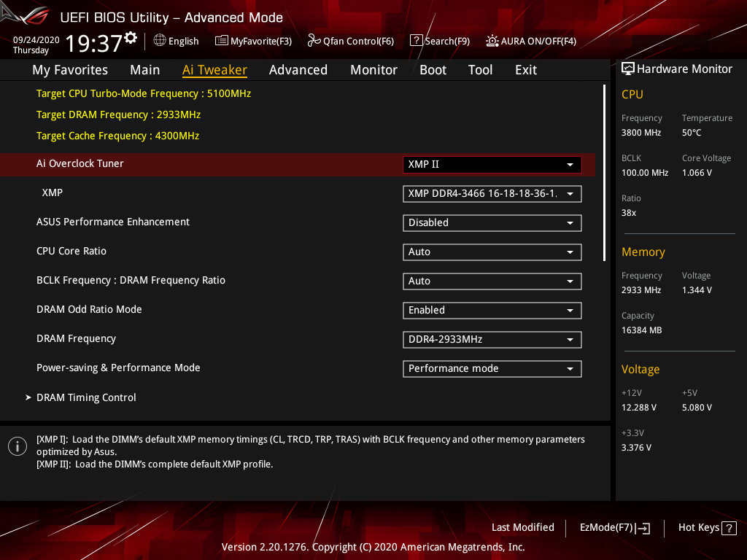Viewport: 747px width, 560px height.
Task: Click the settings list scrollbar
Action: click(604, 173)
